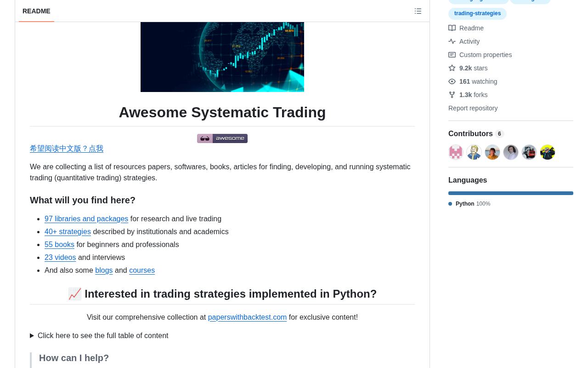This screenshot has height=368, width=588.
Task: Open the blogs link
Action: point(104,270)
